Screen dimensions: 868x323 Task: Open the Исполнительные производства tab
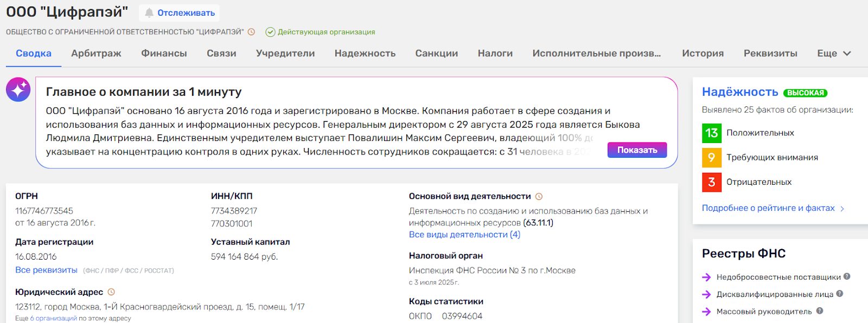597,53
